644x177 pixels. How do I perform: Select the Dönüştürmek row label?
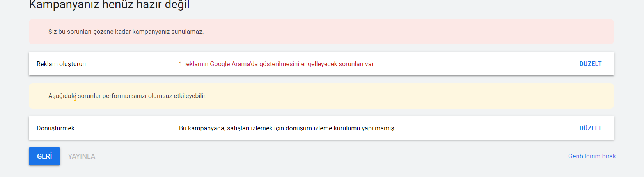click(55, 128)
